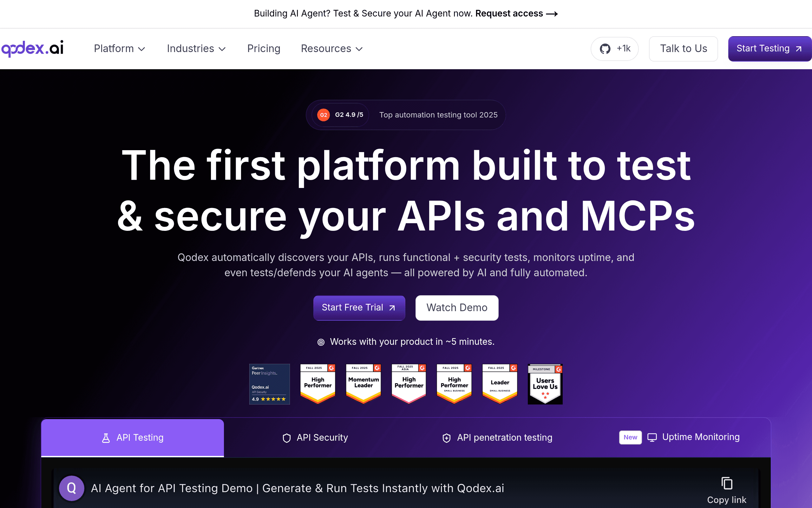This screenshot has height=508, width=812.
Task: Click the Q channel avatar on video
Action: coord(71,488)
